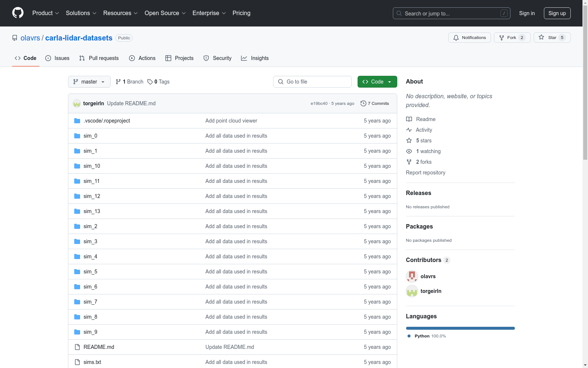Open the 'Update README.md' message in README.md row
The width and height of the screenshot is (588, 368).
tap(230, 347)
